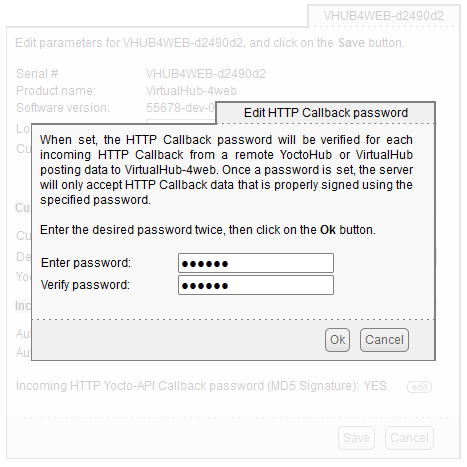The width and height of the screenshot is (467, 467).
Task: Click the 'Verify password:' label
Action: [x=85, y=285]
